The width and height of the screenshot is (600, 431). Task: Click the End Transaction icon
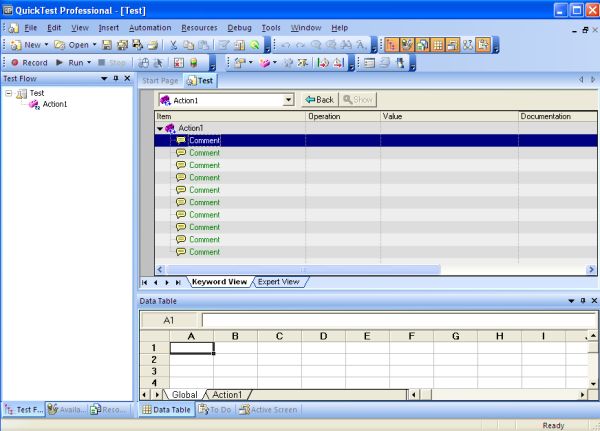(338, 62)
